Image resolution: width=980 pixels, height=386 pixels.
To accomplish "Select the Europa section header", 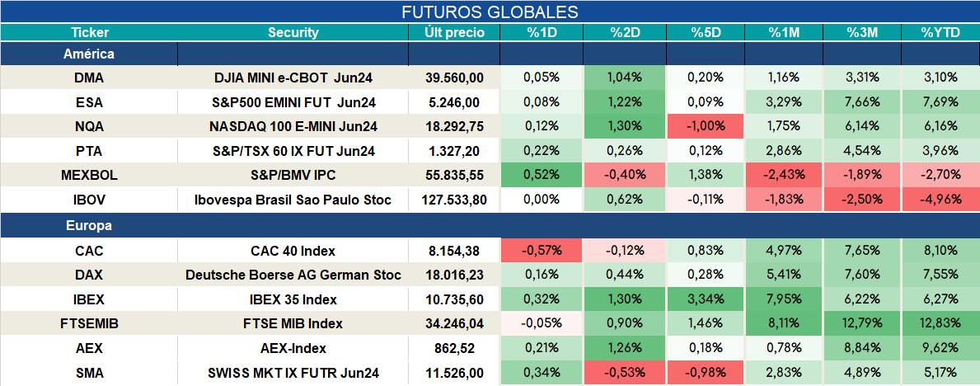I will 490,226.
